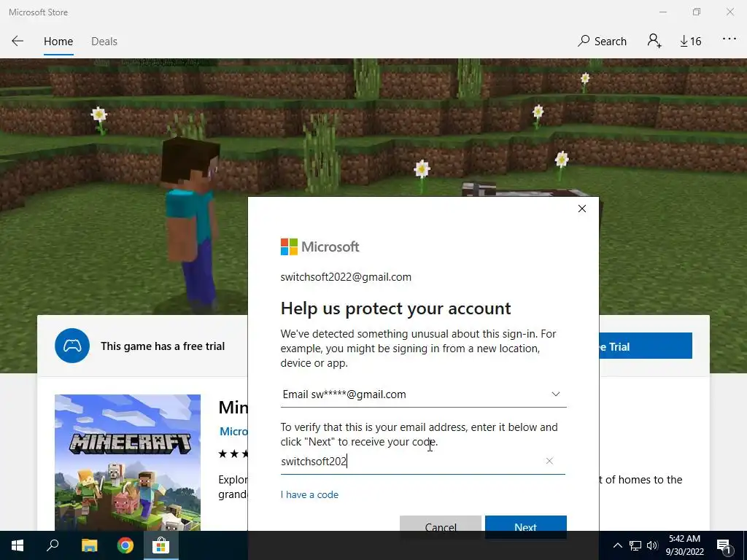
Task: Launch Google Chrome from taskbar
Action: click(125, 545)
